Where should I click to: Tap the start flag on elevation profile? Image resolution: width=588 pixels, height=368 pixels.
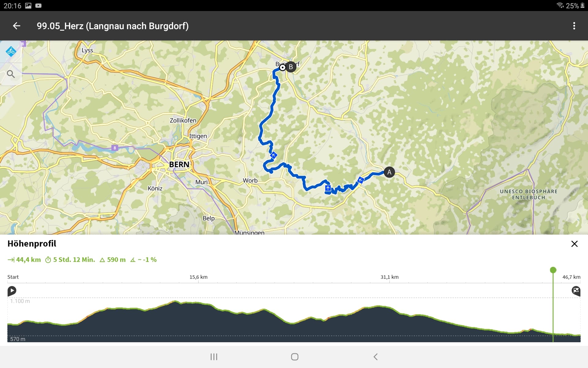click(x=12, y=291)
